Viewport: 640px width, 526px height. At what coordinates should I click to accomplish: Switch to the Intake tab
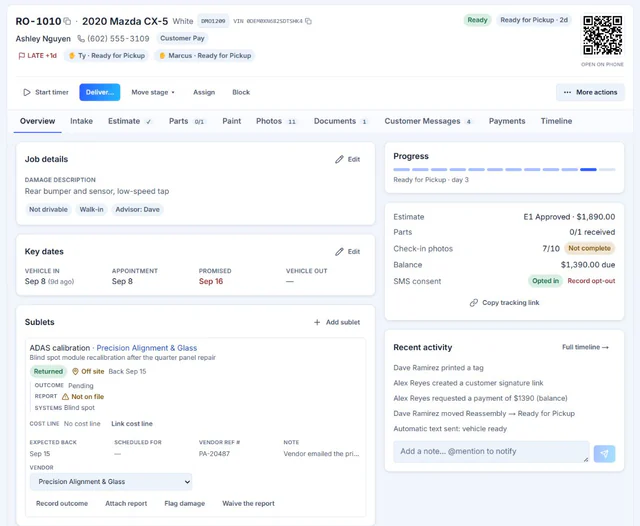click(x=81, y=121)
